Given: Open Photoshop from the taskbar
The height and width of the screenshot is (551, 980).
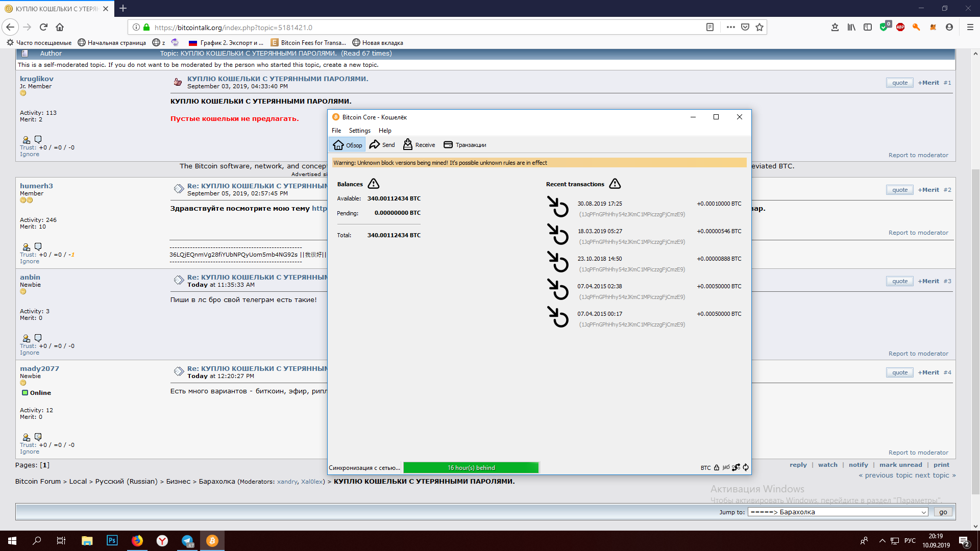Looking at the screenshot, I should 112,541.
